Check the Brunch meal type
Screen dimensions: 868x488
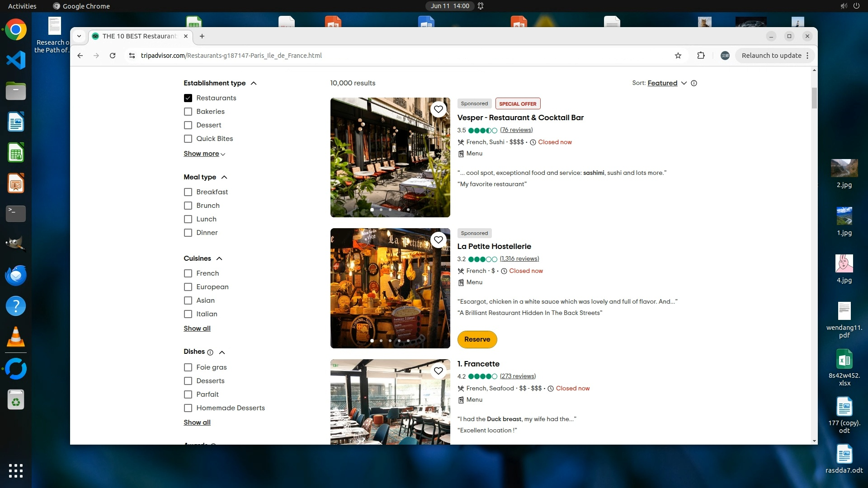tap(188, 206)
